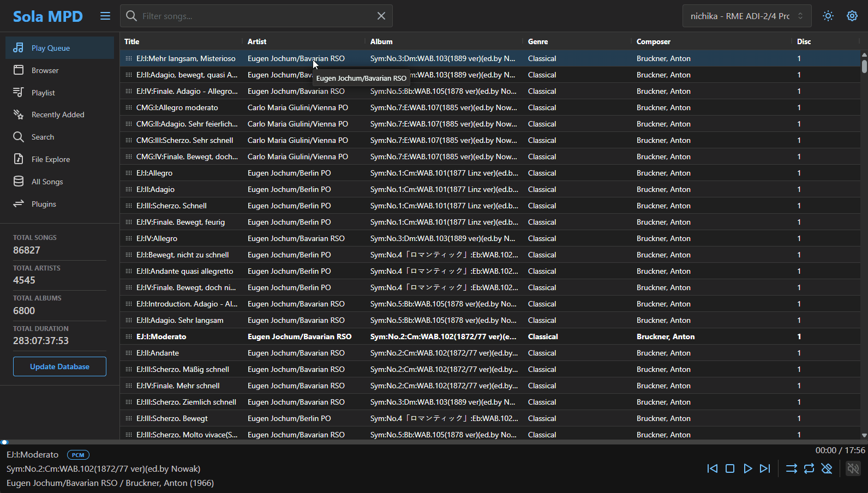The height and width of the screenshot is (493, 868).
Task: Open settings via the gear icon
Action: [852, 16]
